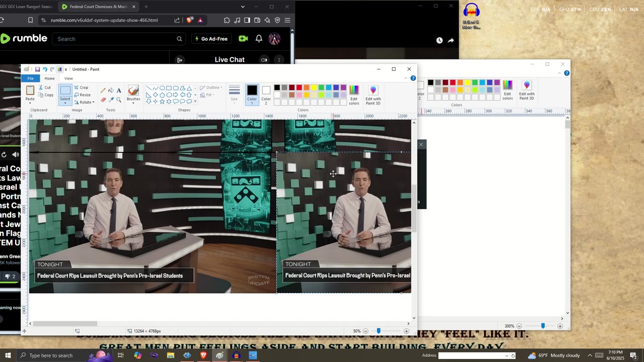Choose the Fill with color bucket tool
This screenshot has height=362, width=644.
pyautogui.click(x=111, y=90)
